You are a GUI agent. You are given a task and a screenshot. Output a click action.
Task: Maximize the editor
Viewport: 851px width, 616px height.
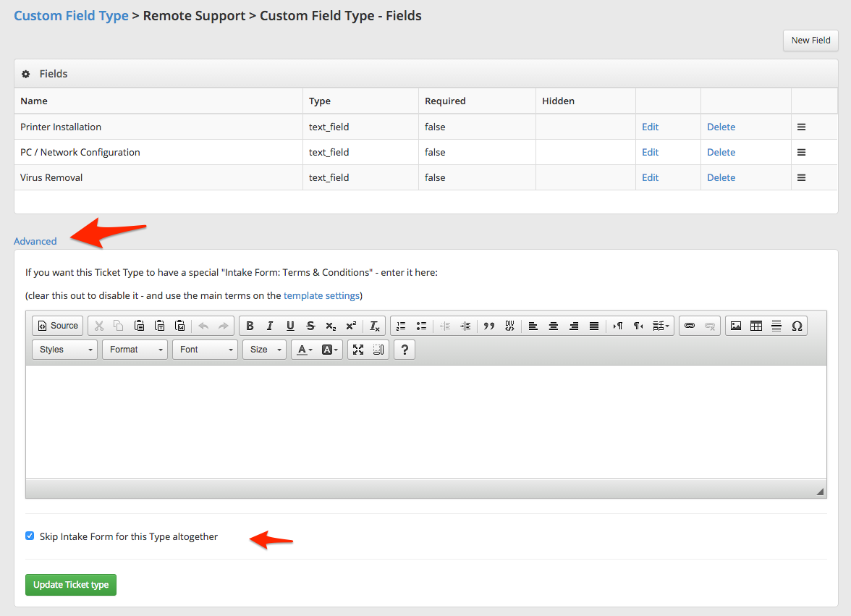[x=358, y=350]
